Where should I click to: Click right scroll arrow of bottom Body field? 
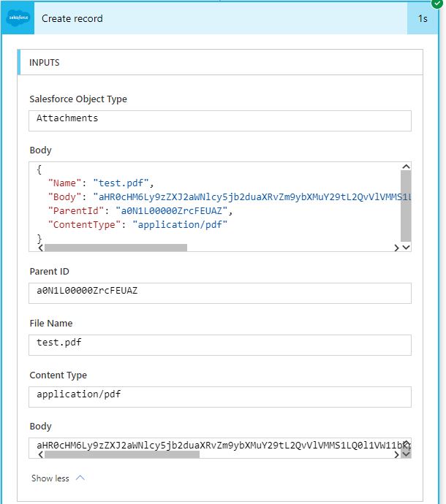(x=396, y=454)
